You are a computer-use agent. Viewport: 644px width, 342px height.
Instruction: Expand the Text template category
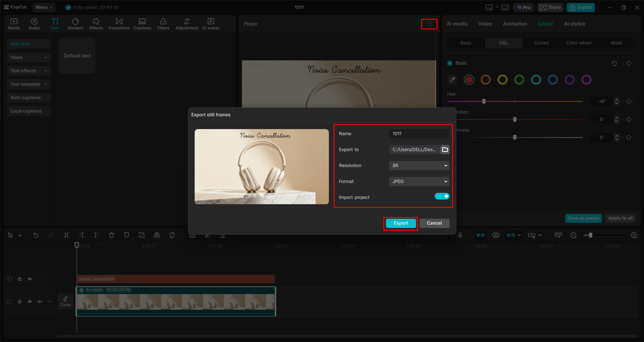point(29,84)
